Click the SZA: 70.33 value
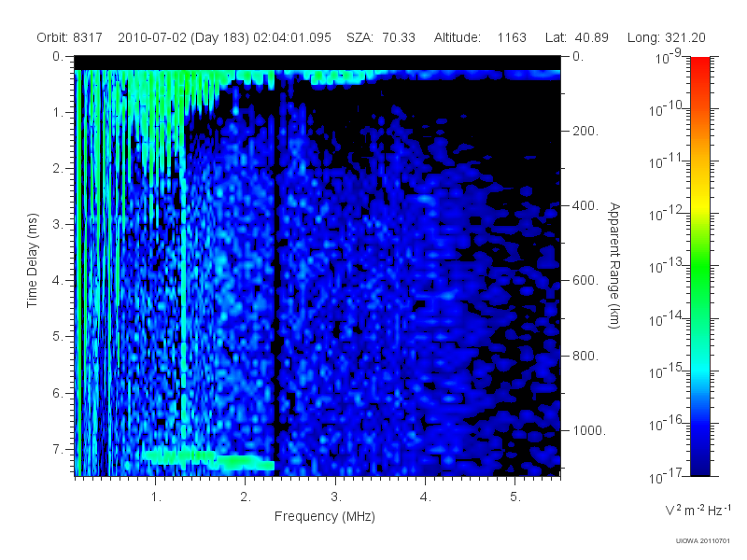Image resolution: width=747 pixels, height=560 pixels. [381, 37]
